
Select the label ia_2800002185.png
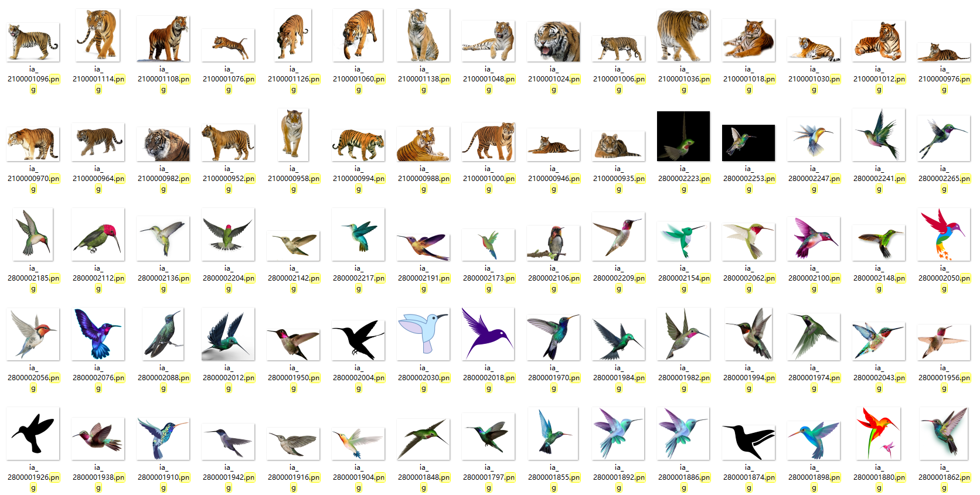(33, 278)
